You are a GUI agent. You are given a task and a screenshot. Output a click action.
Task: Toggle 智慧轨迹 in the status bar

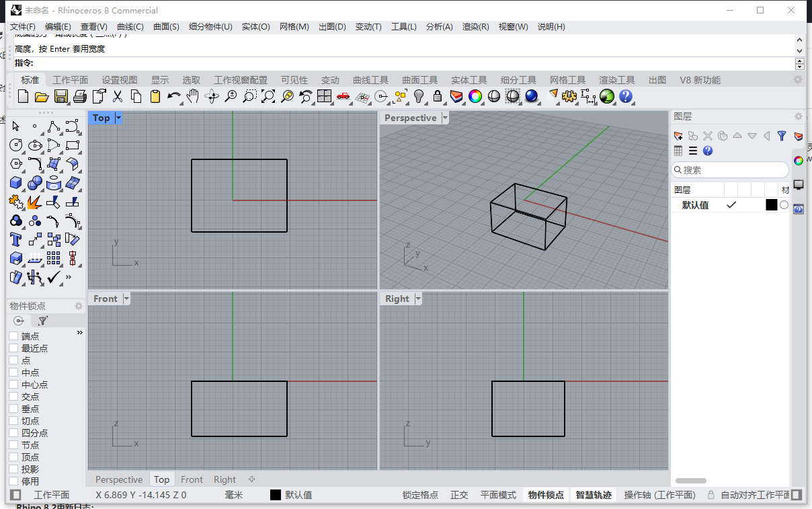click(x=594, y=495)
